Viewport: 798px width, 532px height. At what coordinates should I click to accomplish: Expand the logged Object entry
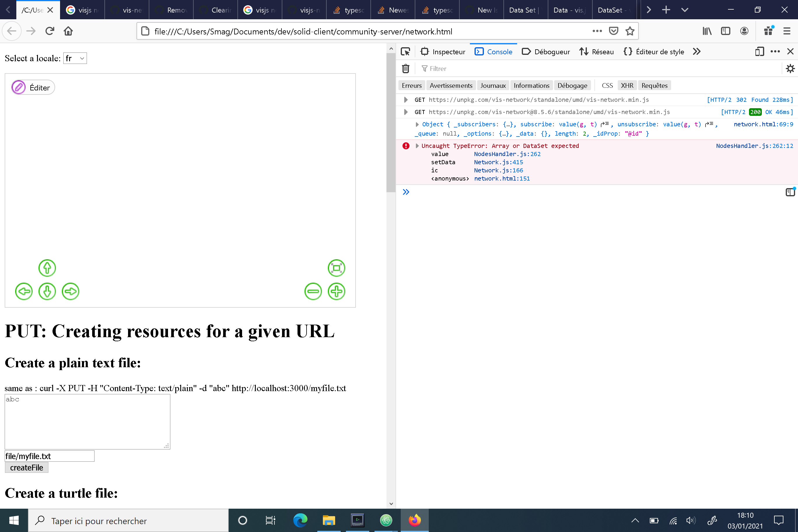click(417, 125)
